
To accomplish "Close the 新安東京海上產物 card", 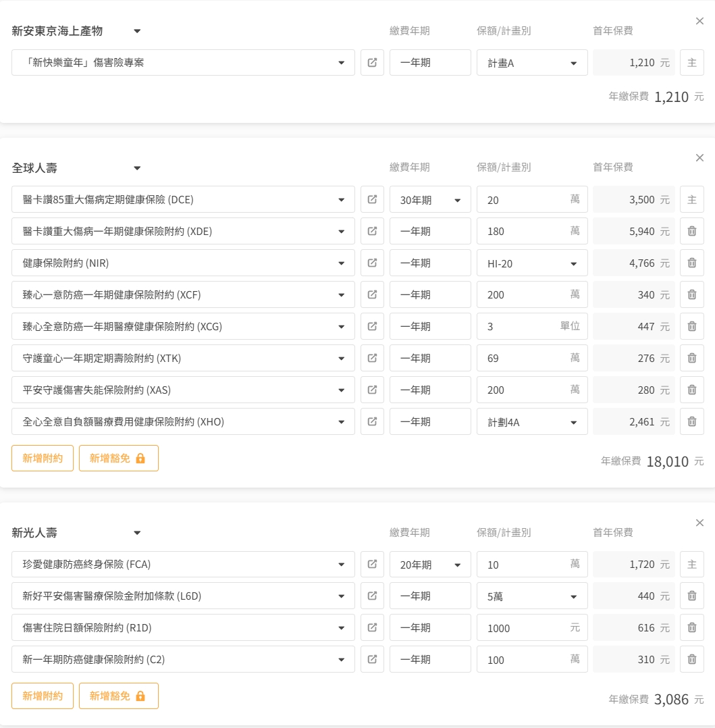I will (x=699, y=21).
